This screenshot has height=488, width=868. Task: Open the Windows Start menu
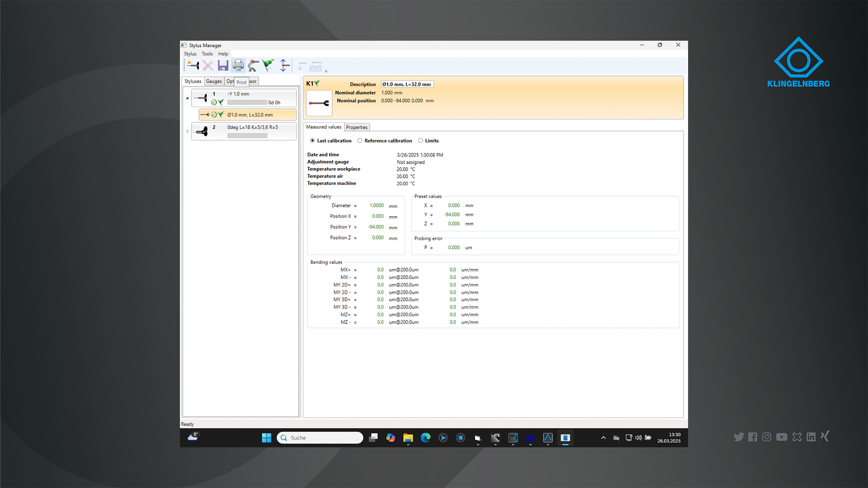pyautogui.click(x=266, y=438)
